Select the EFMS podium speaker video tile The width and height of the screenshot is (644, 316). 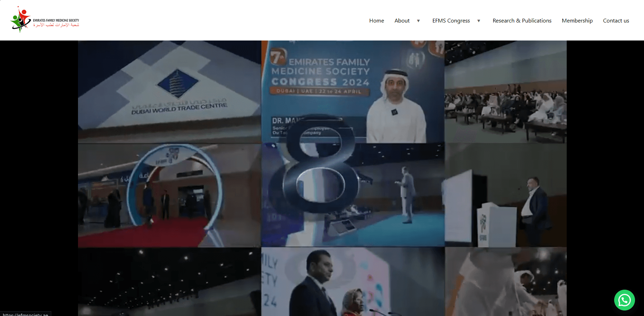pyautogui.click(x=506, y=195)
